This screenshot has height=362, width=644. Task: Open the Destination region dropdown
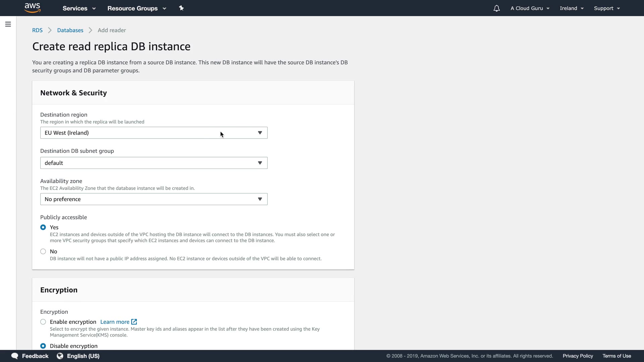click(154, 133)
